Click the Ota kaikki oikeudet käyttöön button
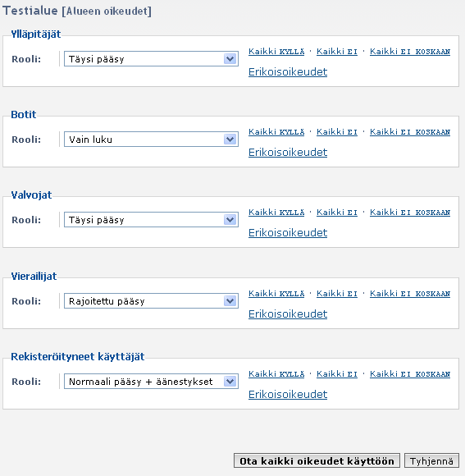This screenshot has width=465, height=476. click(x=317, y=461)
